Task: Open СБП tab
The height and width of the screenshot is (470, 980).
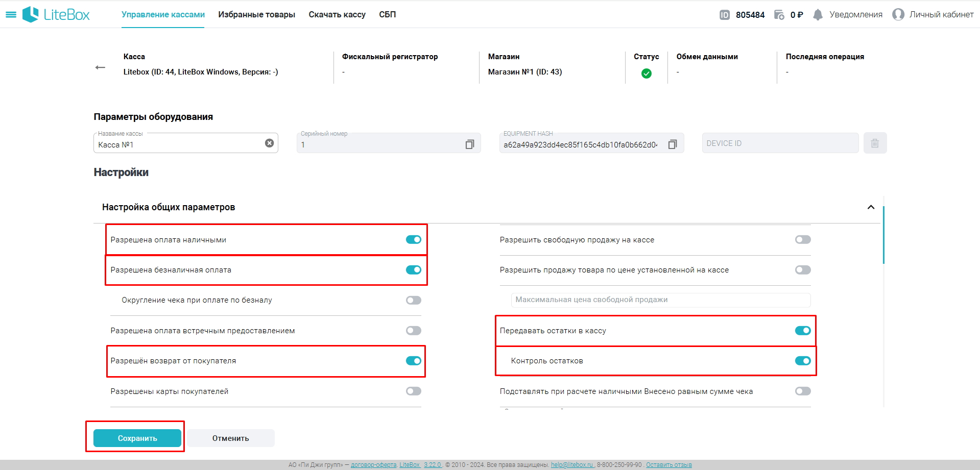Action: click(387, 15)
